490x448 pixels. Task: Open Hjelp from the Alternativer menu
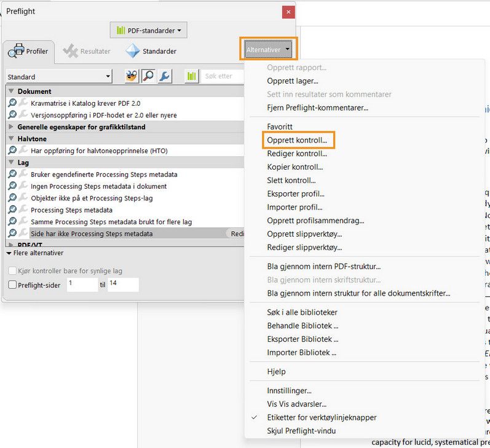(x=276, y=371)
